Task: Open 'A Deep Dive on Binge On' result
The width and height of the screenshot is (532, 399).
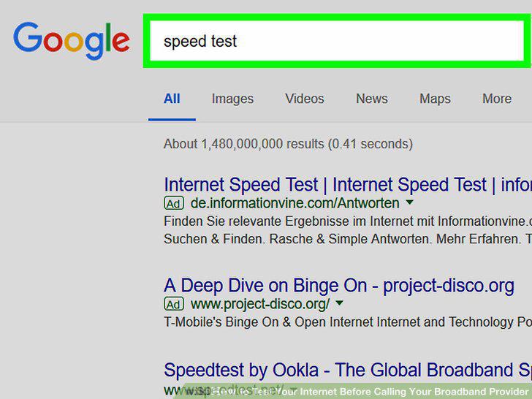Action: [339, 286]
